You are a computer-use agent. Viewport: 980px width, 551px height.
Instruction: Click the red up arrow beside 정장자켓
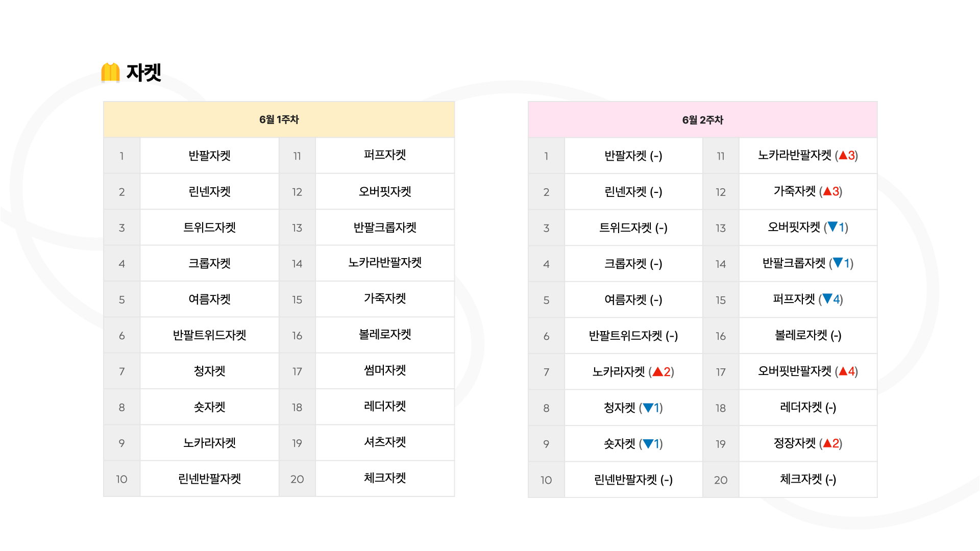(x=827, y=443)
